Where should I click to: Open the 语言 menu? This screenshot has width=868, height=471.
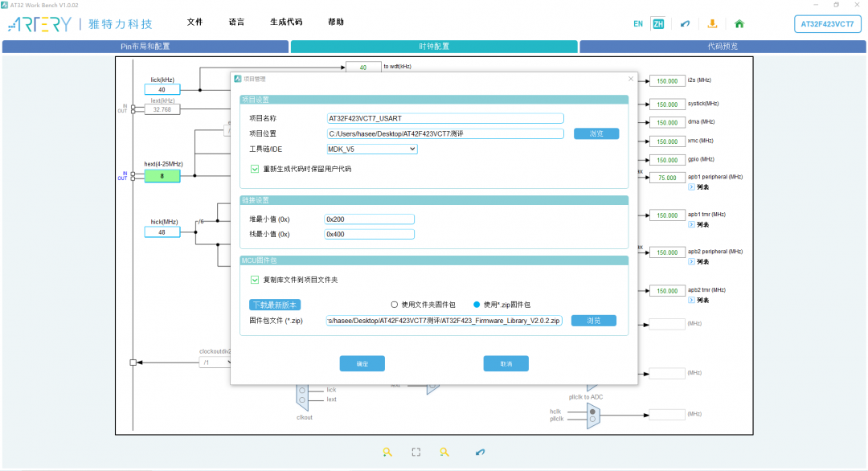(236, 23)
